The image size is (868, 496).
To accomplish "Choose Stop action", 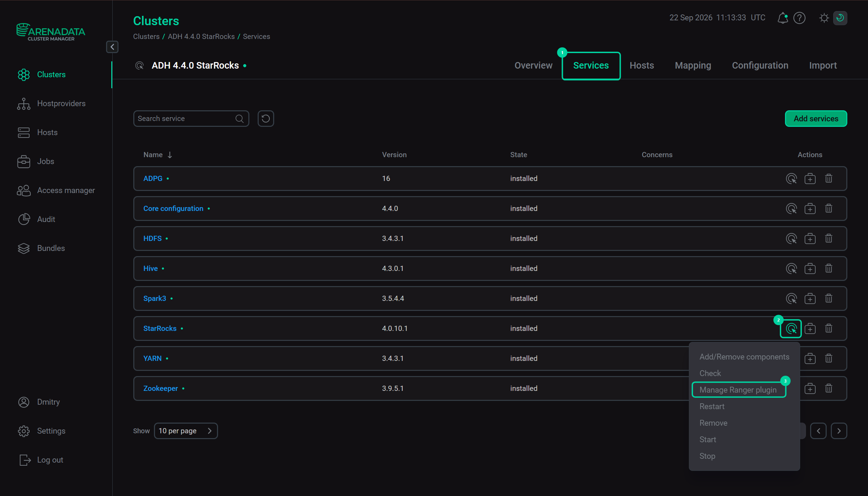I will pos(707,456).
